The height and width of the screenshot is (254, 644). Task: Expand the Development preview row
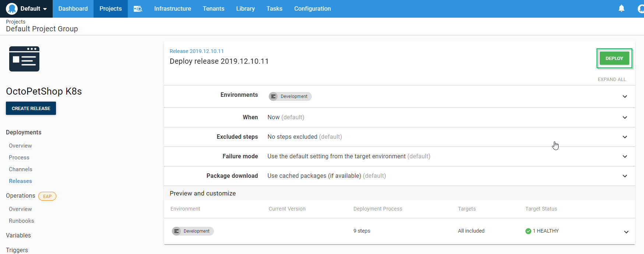pyautogui.click(x=626, y=232)
